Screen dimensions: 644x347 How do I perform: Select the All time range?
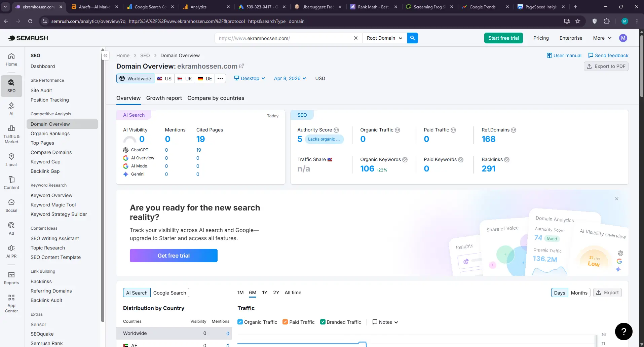click(293, 293)
